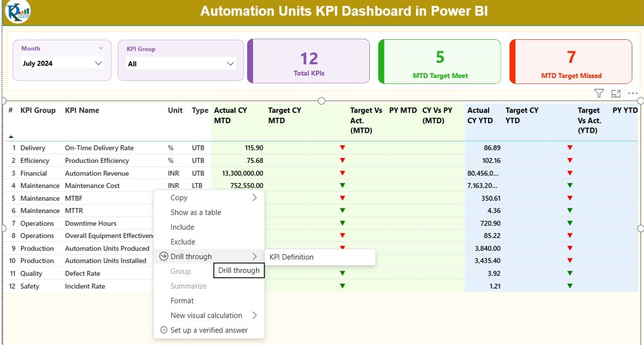The width and height of the screenshot is (644, 345).
Task: Click the sort arrow under # column
Action: point(11,136)
